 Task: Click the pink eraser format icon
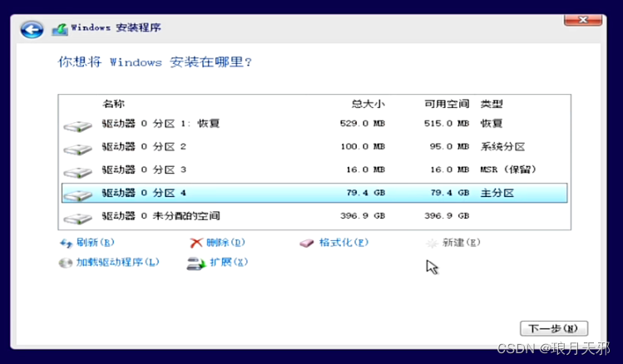[x=307, y=243]
